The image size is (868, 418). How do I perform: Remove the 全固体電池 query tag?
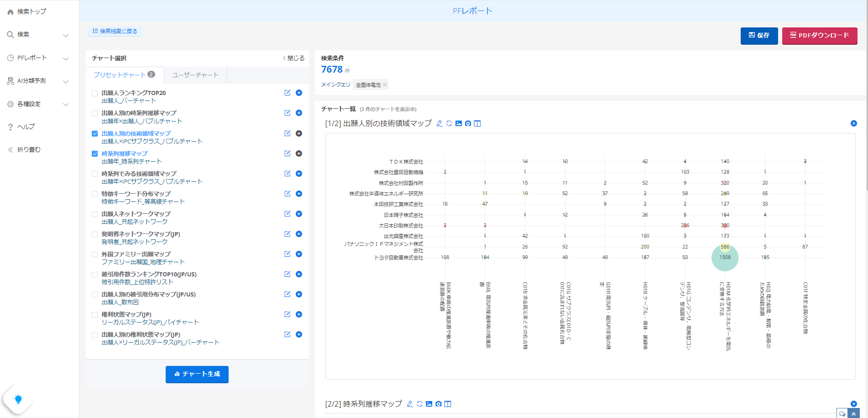(x=385, y=85)
